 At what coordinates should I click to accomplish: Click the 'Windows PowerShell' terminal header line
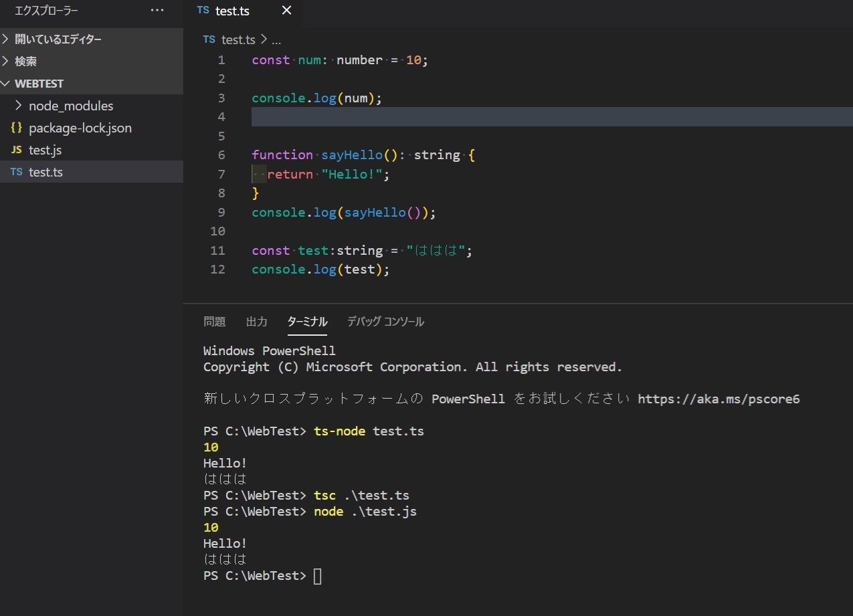point(270,351)
